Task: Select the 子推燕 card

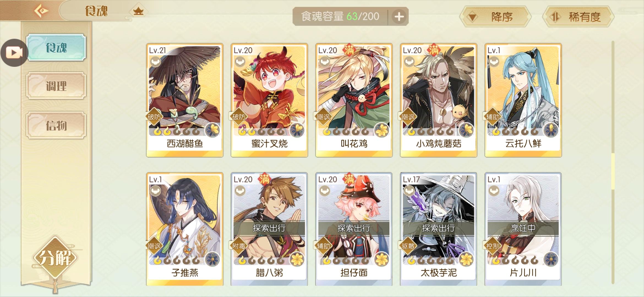Action: coord(185,229)
